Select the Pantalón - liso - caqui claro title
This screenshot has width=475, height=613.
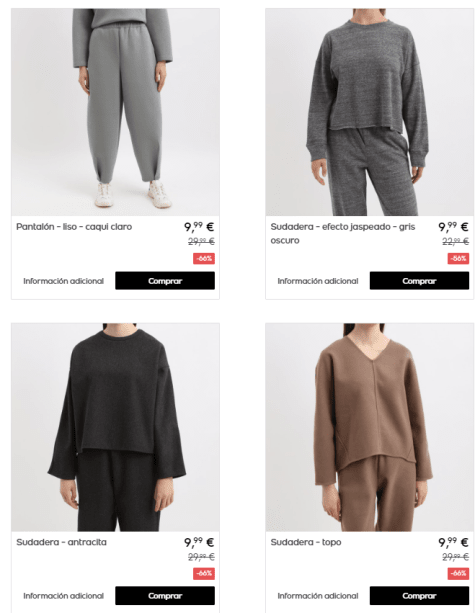click(x=74, y=227)
